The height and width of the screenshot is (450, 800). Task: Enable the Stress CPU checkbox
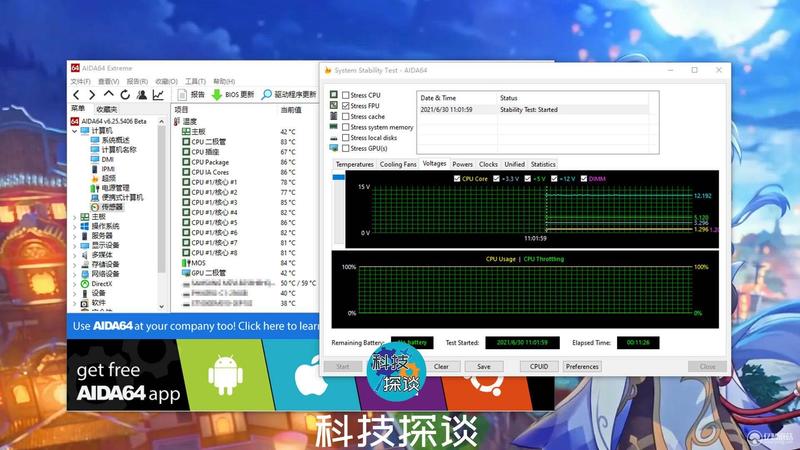(x=346, y=95)
